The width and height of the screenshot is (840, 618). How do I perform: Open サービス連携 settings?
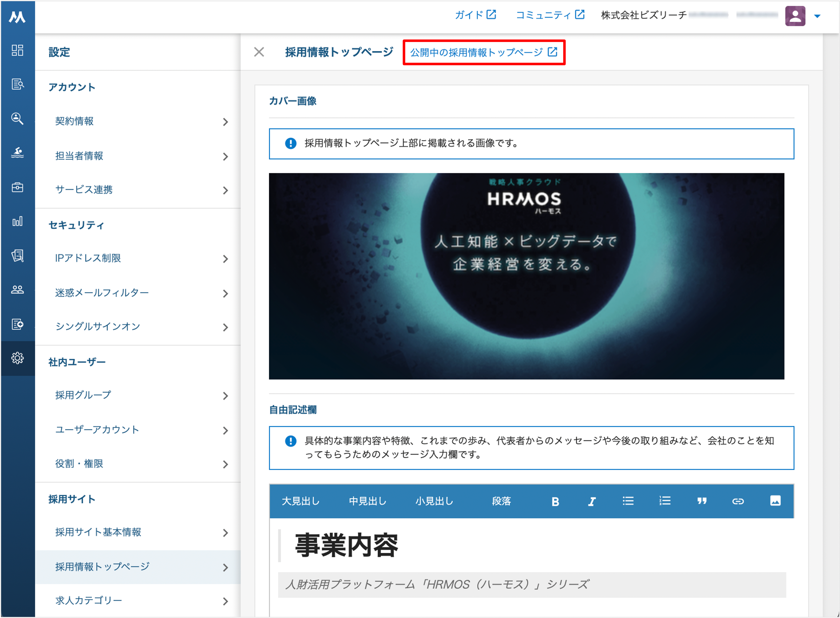(x=138, y=190)
